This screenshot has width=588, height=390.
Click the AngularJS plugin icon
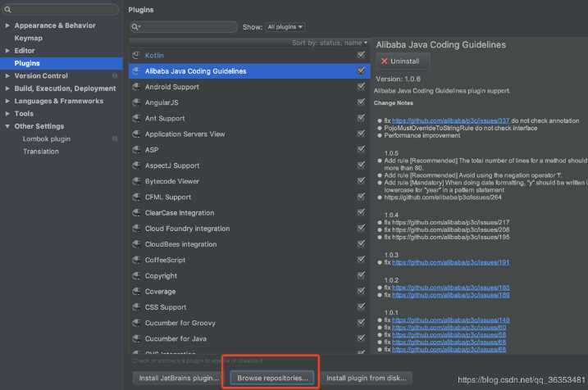coord(136,102)
